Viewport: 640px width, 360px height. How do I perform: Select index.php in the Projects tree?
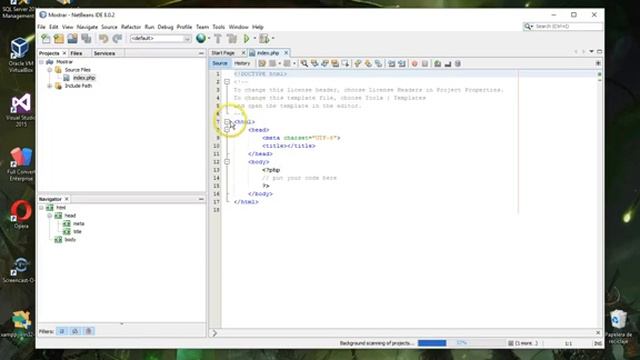coord(84,78)
